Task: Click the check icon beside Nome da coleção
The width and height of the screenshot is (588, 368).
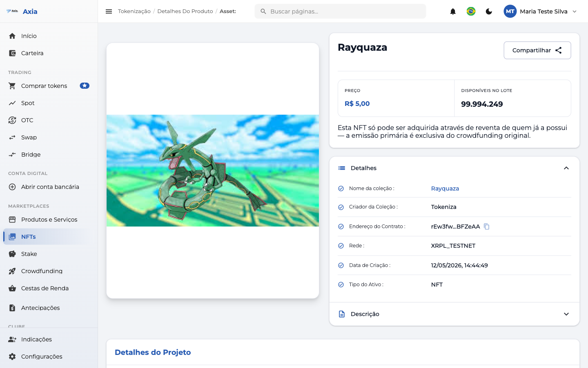Action: tap(341, 188)
